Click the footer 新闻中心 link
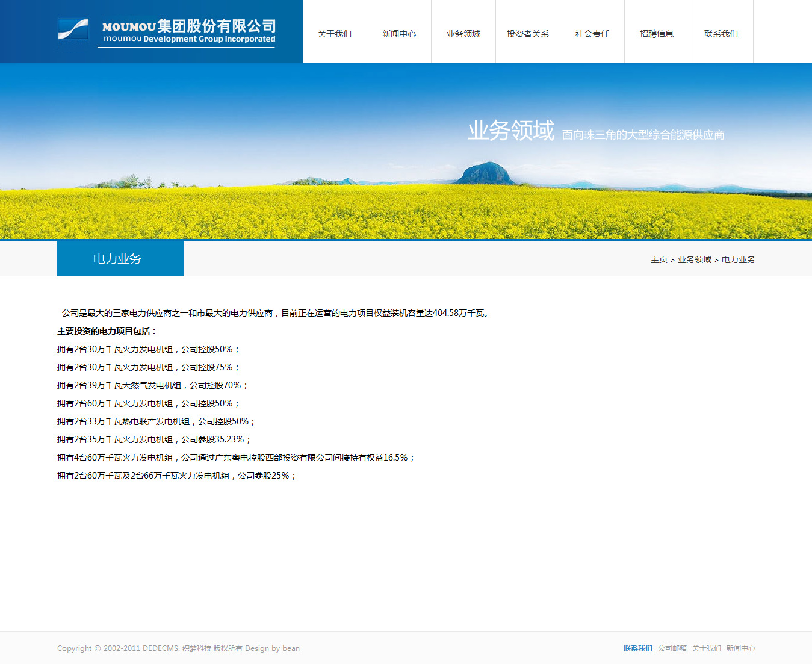Image resolution: width=812 pixels, height=664 pixels. click(740, 648)
